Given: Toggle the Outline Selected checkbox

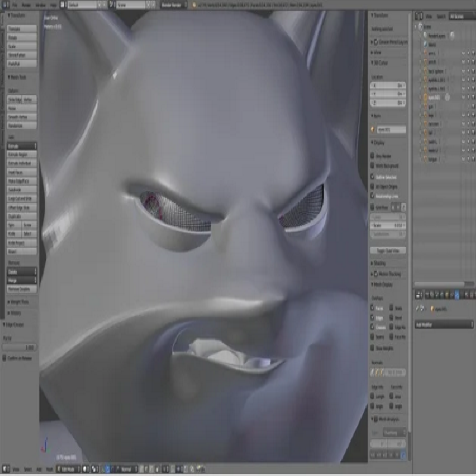Looking at the screenshot, I should (x=374, y=177).
